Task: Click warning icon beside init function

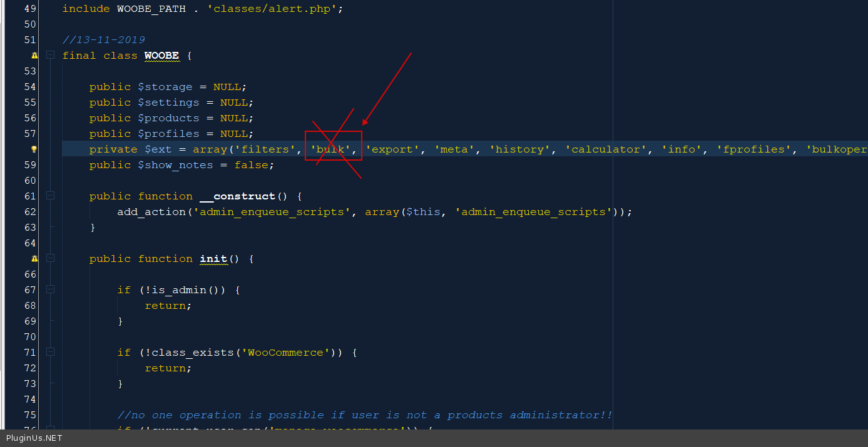Action: (34, 259)
